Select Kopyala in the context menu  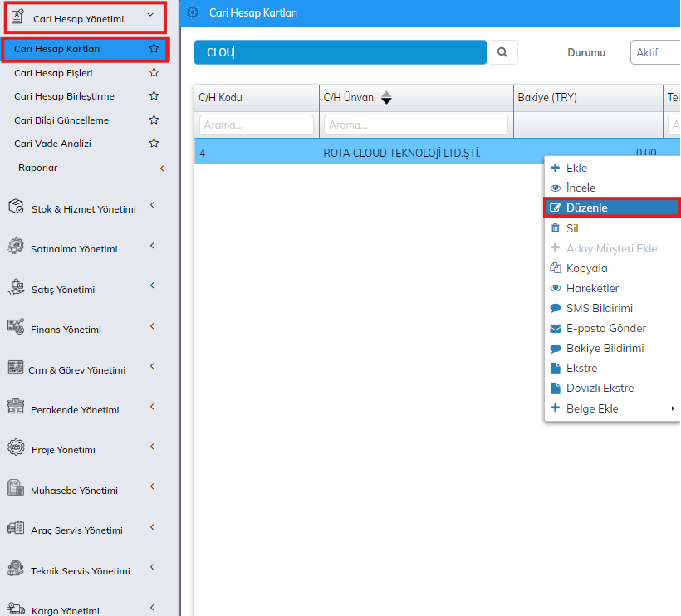(586, 268)
